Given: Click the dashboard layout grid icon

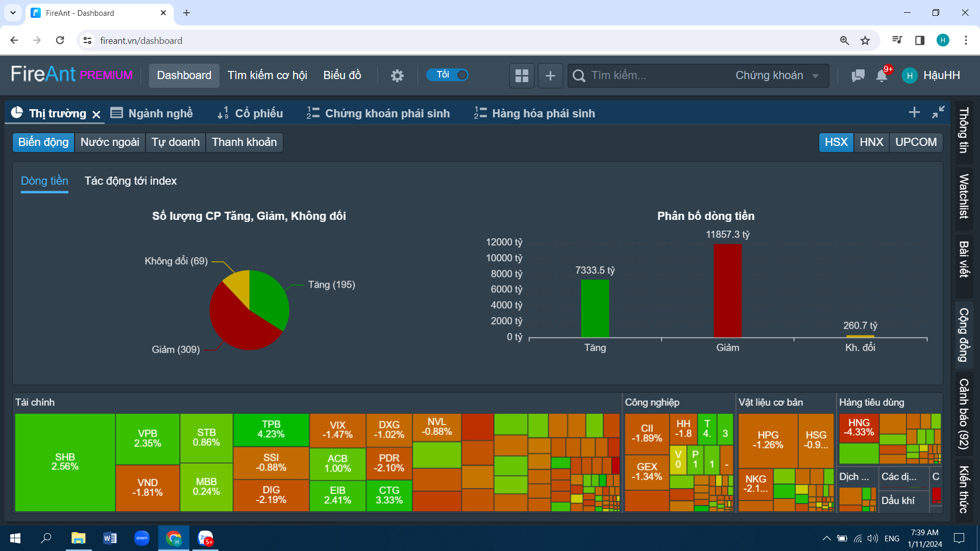Looking at the screenshot, I should (x=522, y=76).
